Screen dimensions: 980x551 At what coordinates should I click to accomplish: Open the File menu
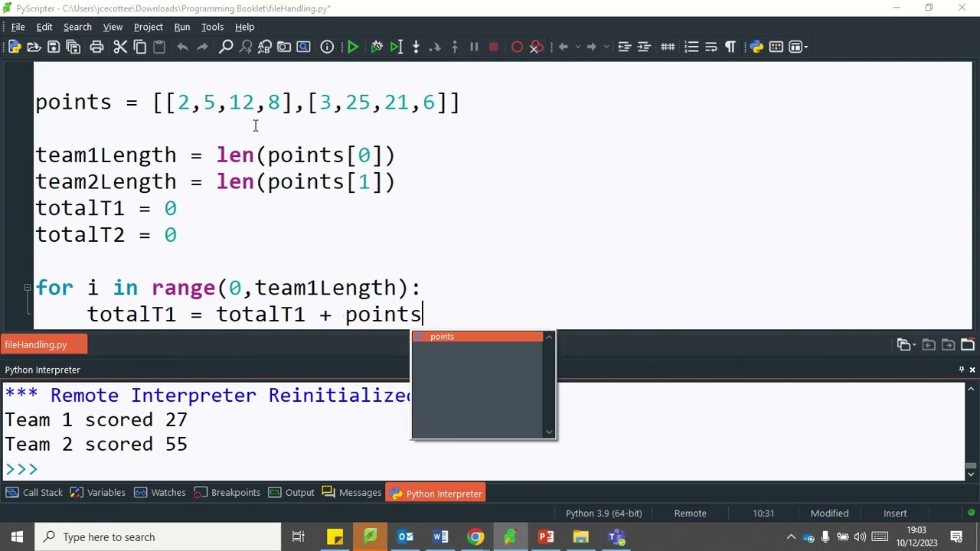pyautogui.click(x=18, y=27)
